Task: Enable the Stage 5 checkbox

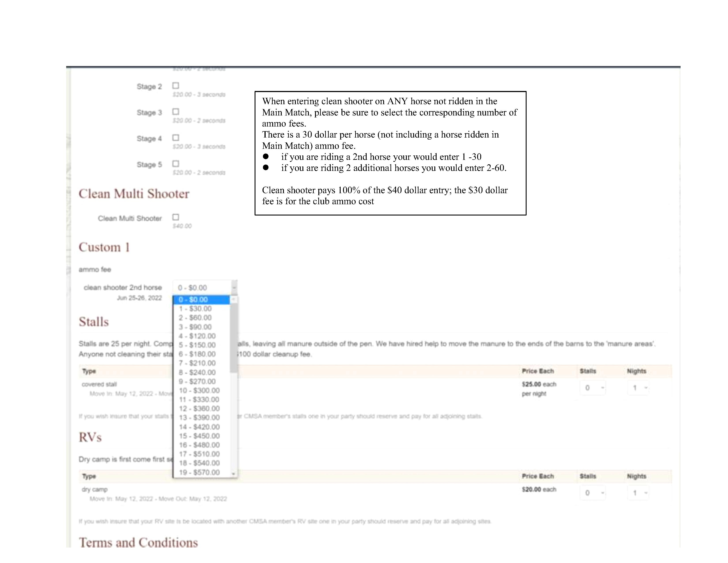Action: click(176, 164)
